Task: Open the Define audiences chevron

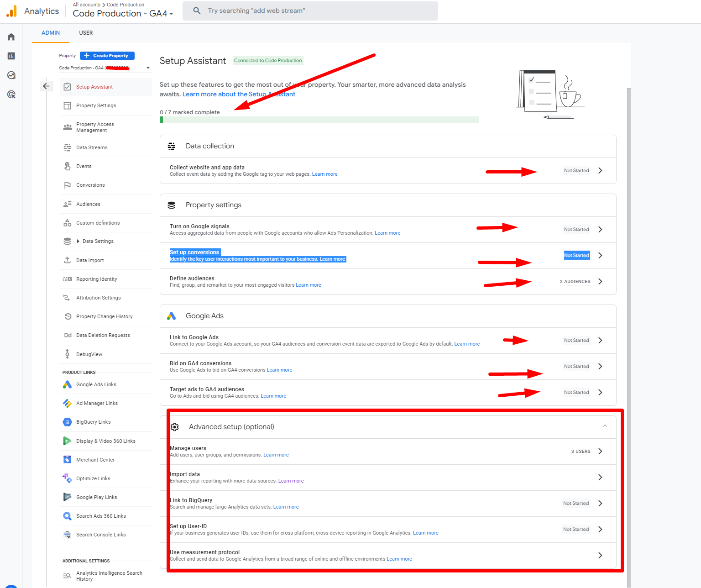Action: [x=600, y=281]
